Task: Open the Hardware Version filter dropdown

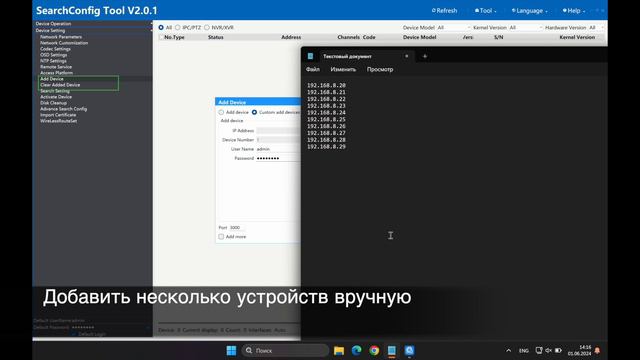Action: (x=596, y=27)
